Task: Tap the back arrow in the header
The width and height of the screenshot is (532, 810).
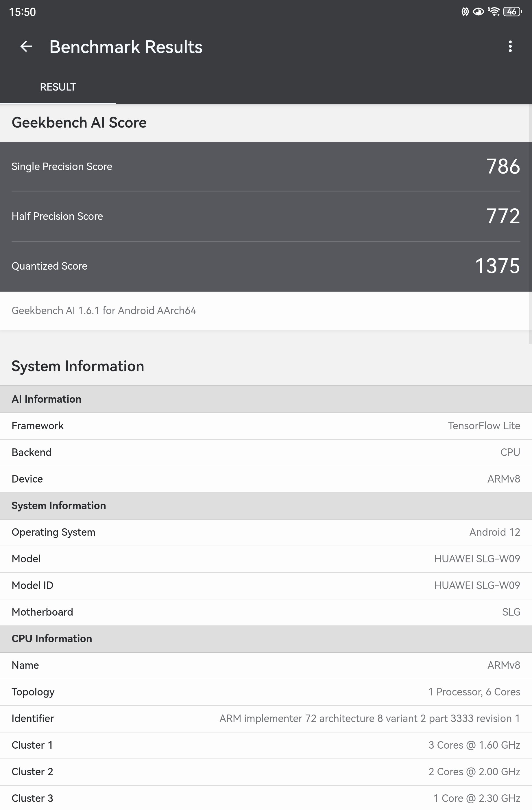Action: click(x=26, y=47)
